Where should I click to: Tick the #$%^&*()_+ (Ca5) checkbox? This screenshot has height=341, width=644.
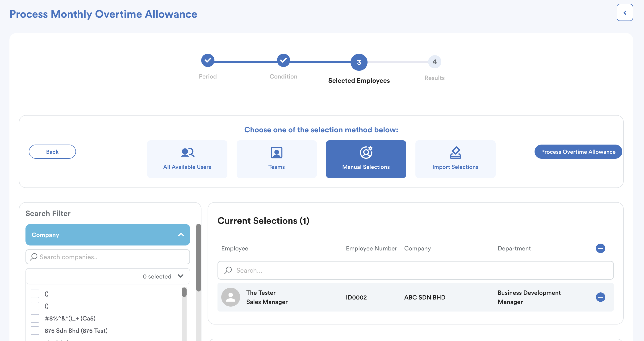click(35, 318)
